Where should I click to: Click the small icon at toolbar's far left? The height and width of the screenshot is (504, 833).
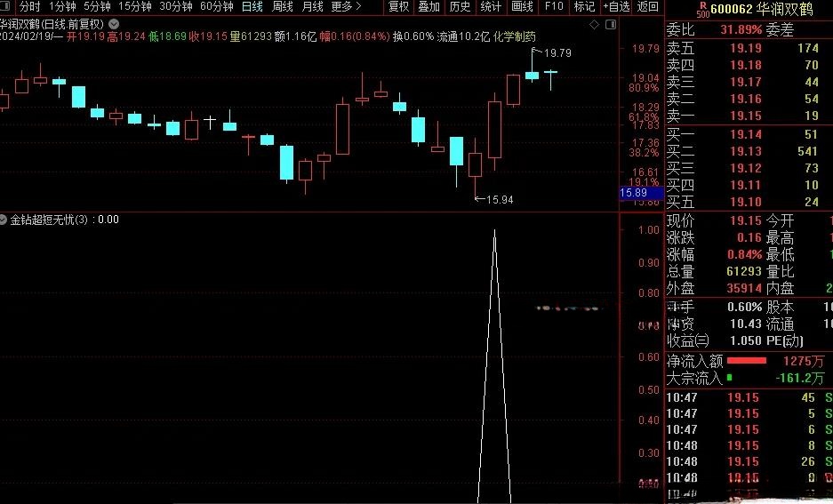6,6
